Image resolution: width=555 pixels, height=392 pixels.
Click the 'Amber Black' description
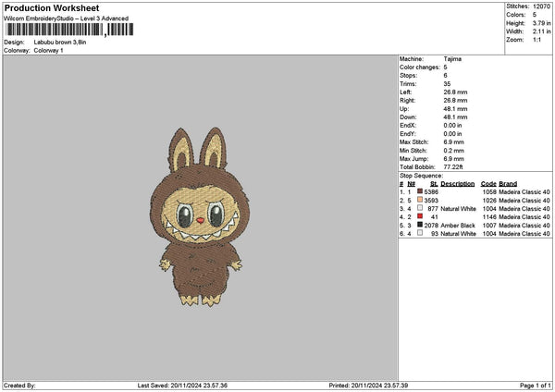[x=458, y=226]
